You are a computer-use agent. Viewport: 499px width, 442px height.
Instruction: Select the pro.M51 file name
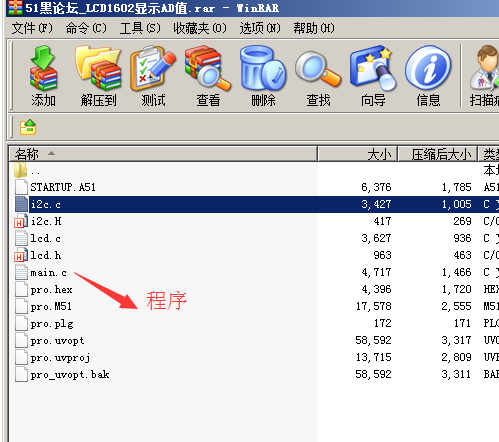pyautogui.click(x=51, y=306)
